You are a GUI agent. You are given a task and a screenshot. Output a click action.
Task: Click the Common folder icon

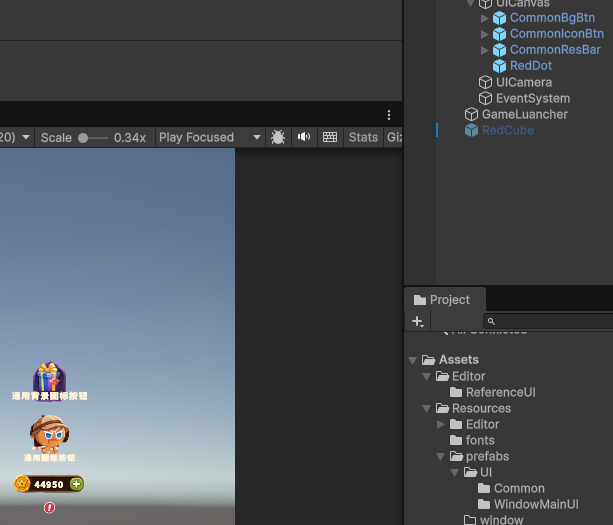click(x=484, y=488)
